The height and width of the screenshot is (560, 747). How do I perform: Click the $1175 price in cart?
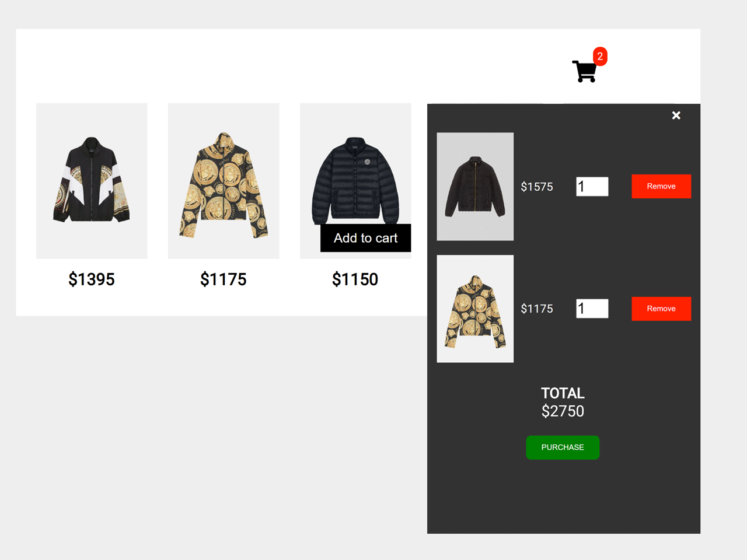click(x=537, y=309)
